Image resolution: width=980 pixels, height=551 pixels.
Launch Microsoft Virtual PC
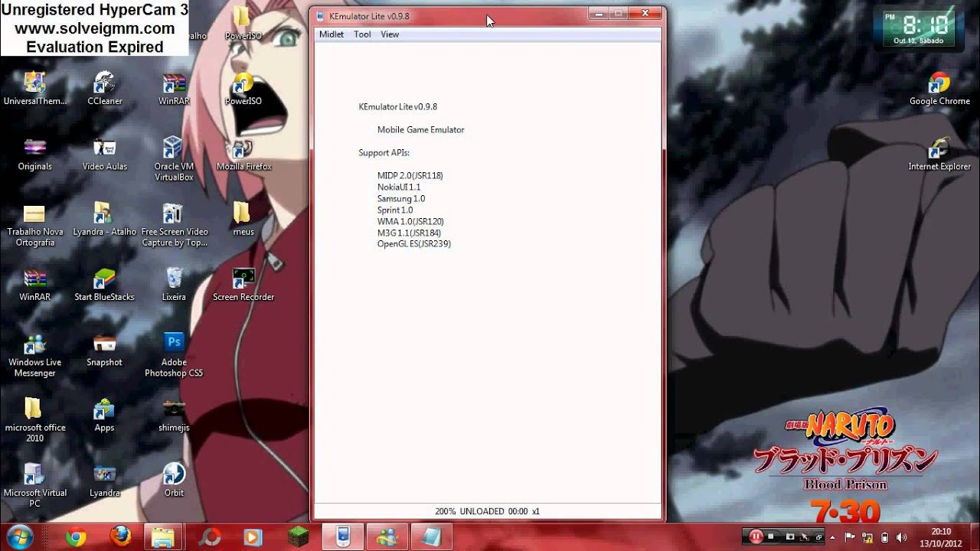click(x=35, y=486)
